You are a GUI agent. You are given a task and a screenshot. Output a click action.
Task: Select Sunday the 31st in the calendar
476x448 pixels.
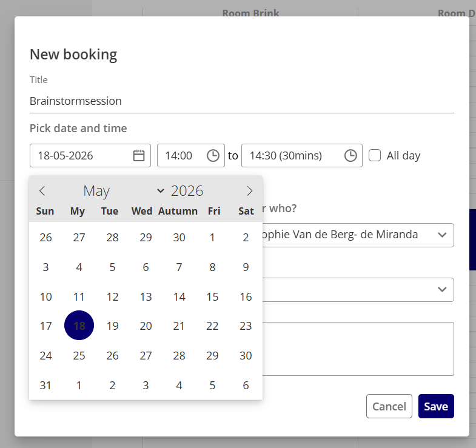click(45, 385)
